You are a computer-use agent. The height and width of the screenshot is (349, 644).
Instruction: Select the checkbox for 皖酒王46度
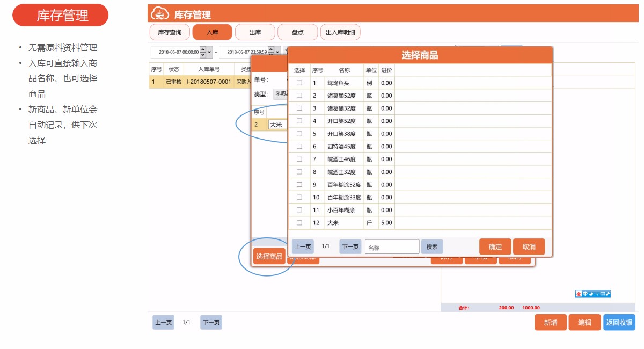pyautogui.click(x=299, y=159)
